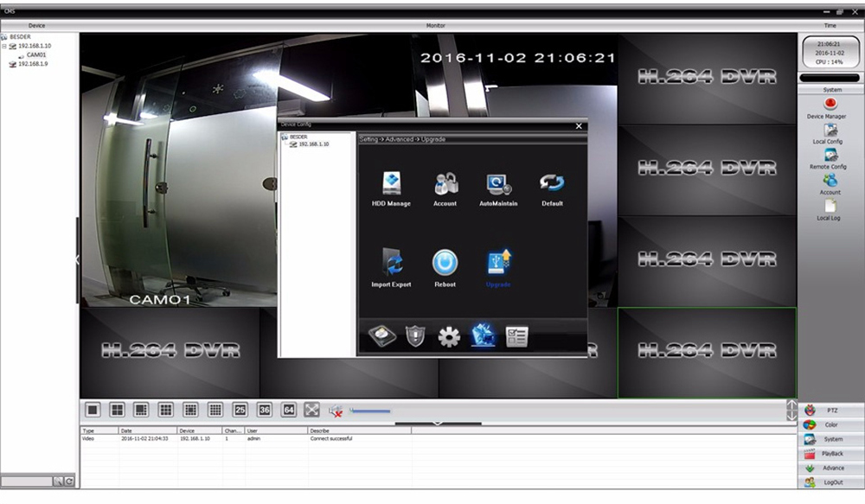Switch to 36-view layout

click(x=264, y=410)
